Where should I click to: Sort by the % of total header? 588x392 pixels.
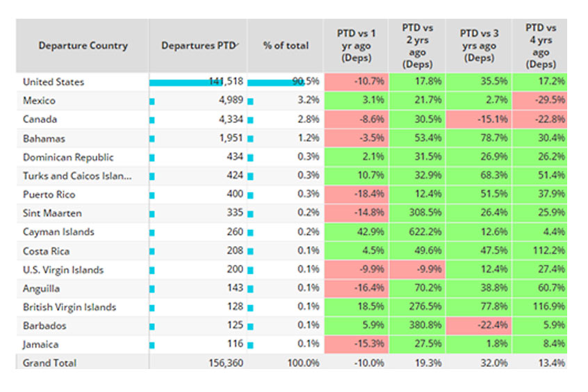coord(286,46)
